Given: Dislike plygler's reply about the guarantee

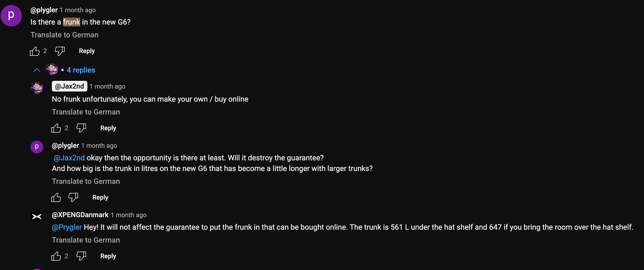Looking at the screenshot, I should 73,197.
